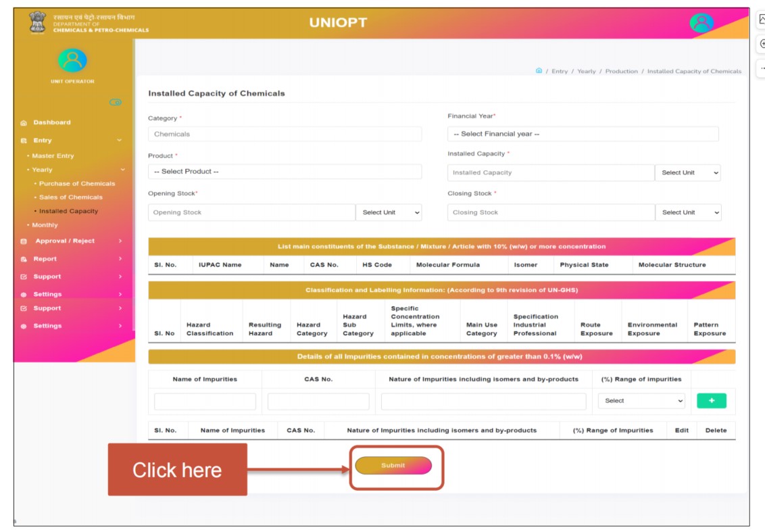Image resolution: width=765 pixels, height=532 pixels.
Task: Toggle the sidebar collapse switch icon
Action: pyautogui.click(x=116, y=102)
